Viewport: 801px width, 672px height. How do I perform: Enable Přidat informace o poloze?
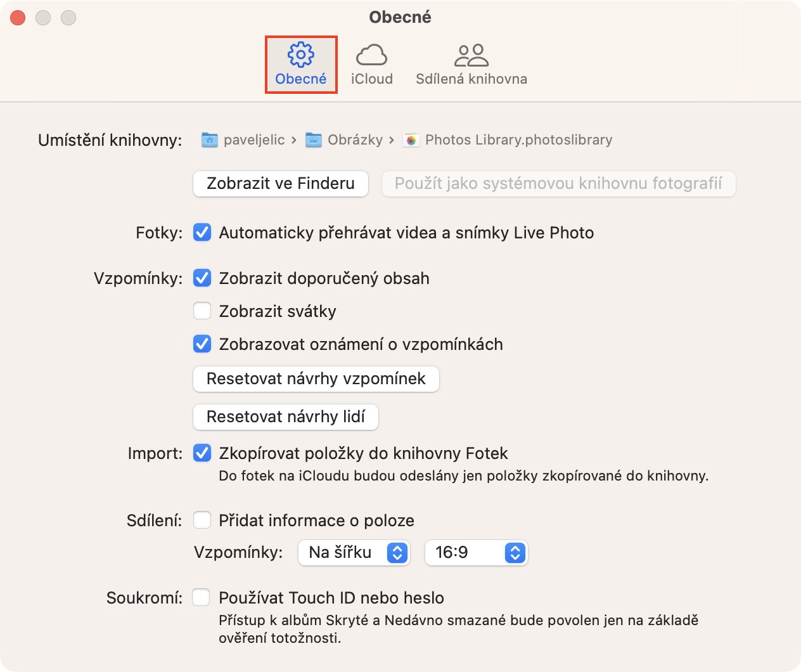tap(202, 520)
